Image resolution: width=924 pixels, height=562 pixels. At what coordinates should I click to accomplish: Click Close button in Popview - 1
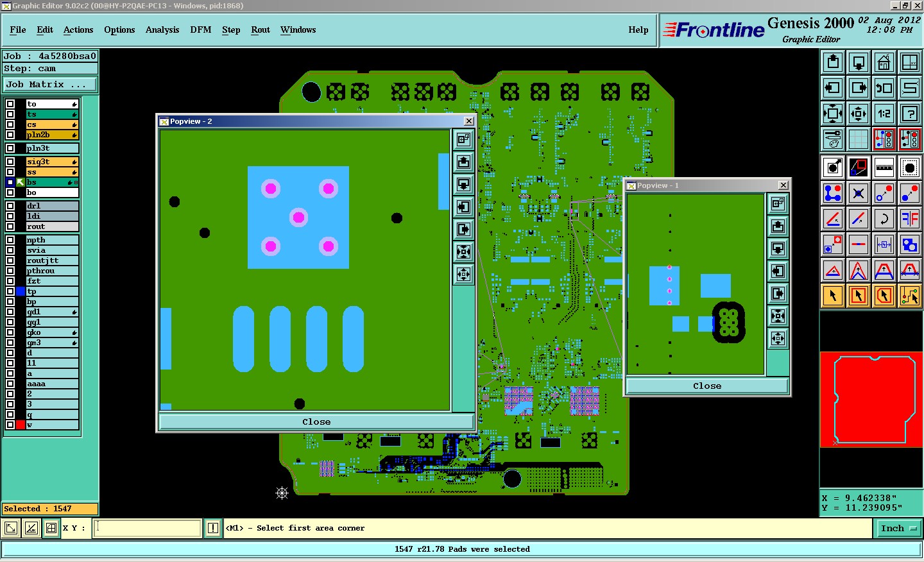[x=707, y=386]
